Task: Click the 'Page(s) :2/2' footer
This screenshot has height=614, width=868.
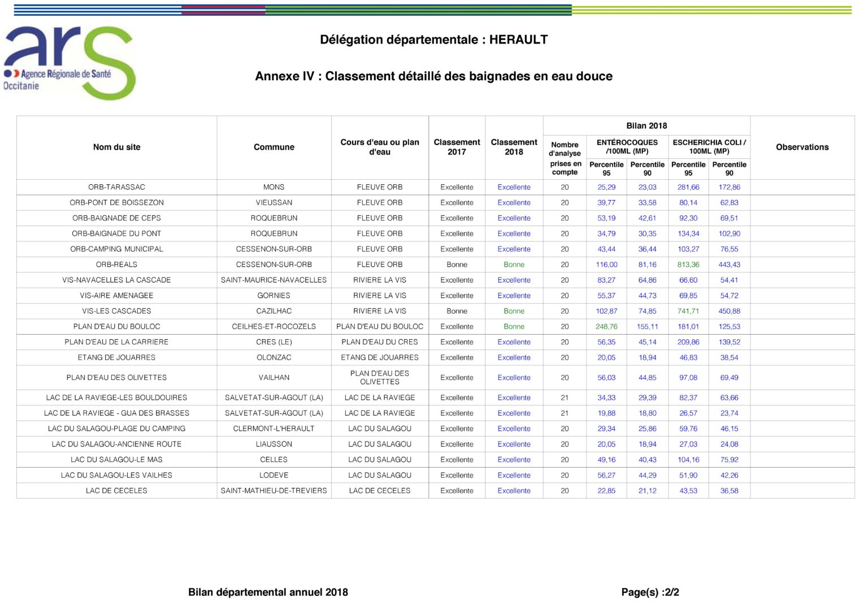Action: tap(650, 593)
